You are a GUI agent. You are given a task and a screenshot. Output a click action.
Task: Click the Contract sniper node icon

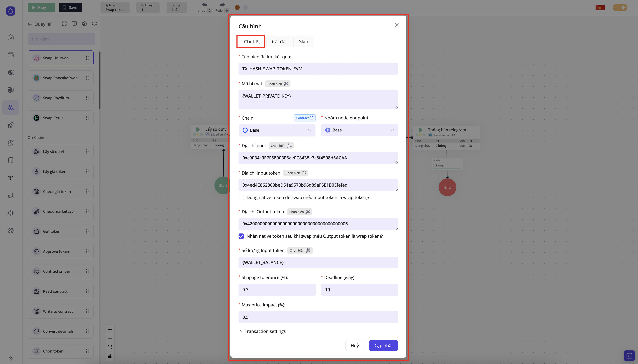[37, 271]
